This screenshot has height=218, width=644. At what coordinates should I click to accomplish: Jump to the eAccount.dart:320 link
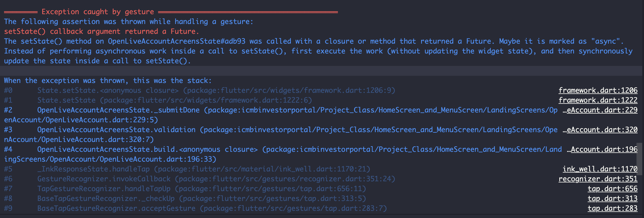pyautogui.click(x=602, y=130)
